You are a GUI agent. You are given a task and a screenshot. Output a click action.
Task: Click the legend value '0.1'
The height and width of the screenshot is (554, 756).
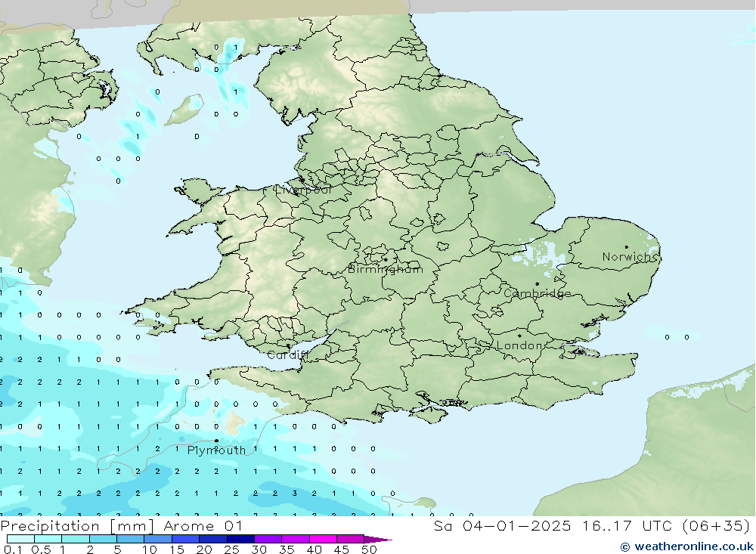13,549
